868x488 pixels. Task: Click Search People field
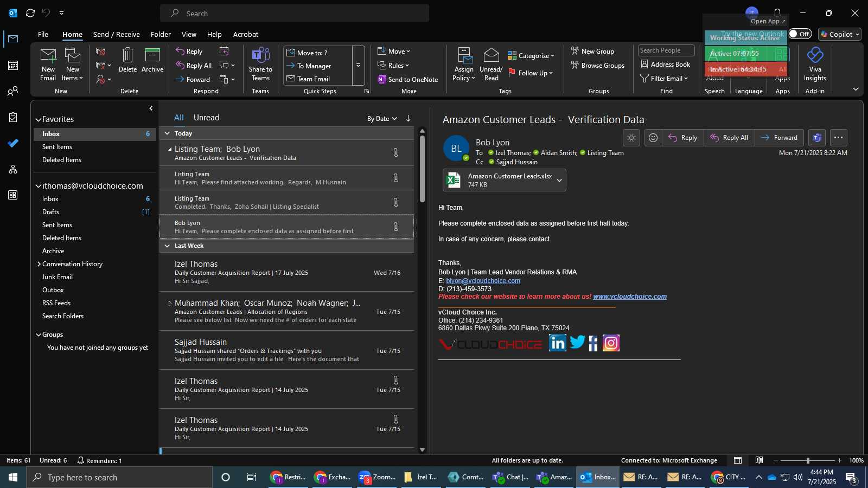(666, 50)
